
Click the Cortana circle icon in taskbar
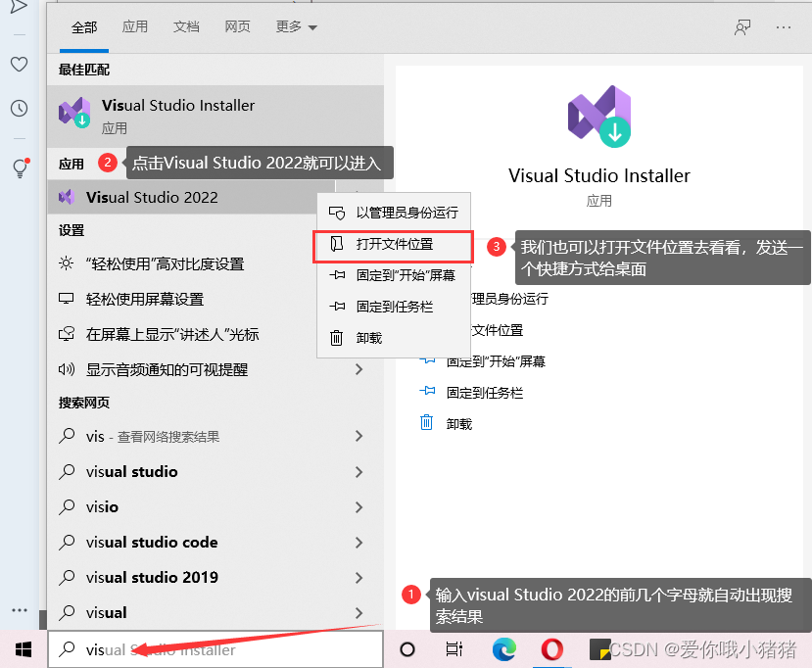click(x=406, y=648)
